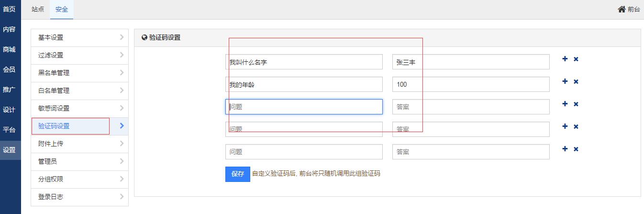This screenshot has width=644, height=214.
Task: Open 会员 in the left navigation bar
Action: click(9, 69)
